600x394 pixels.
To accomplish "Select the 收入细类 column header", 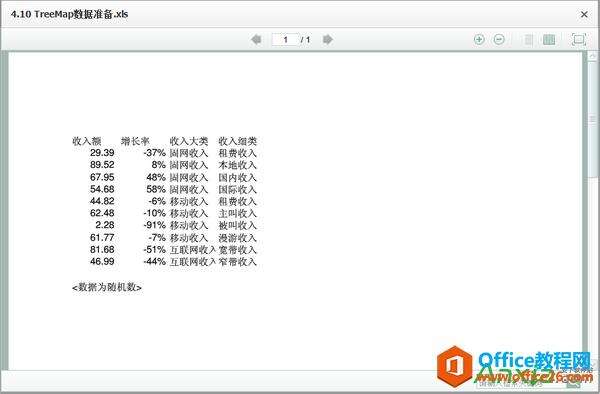I will pos(237,141).
